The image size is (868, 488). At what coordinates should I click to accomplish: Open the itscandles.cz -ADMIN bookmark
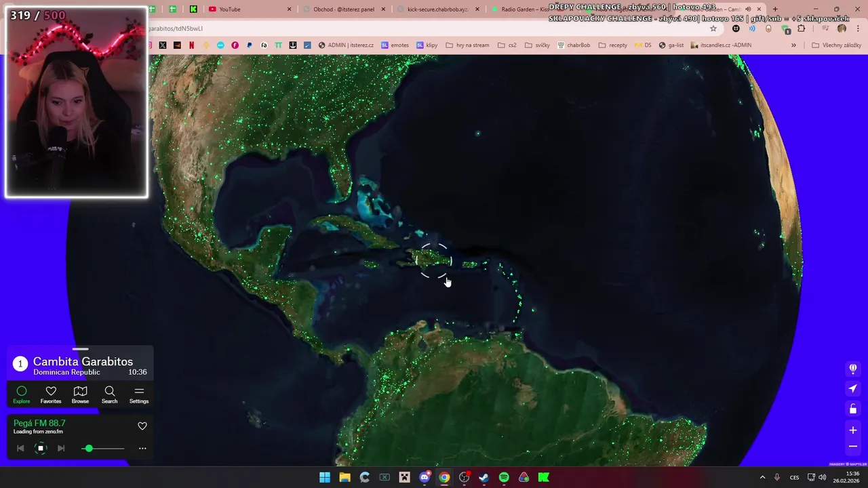[721, 45]
